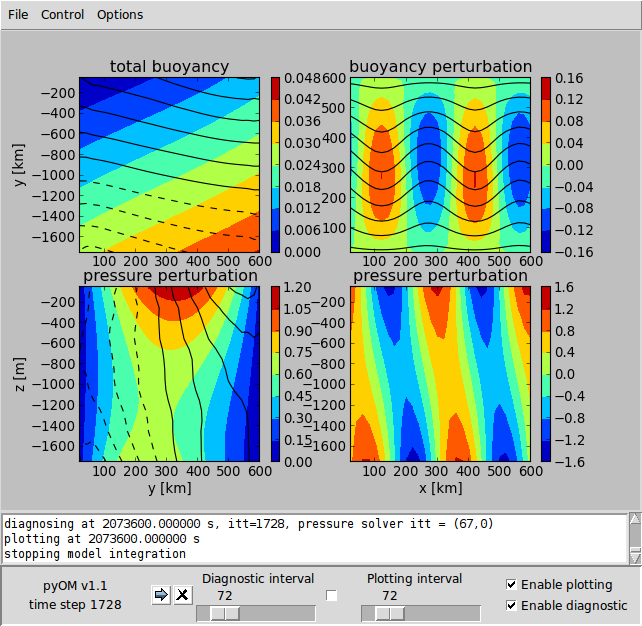Click the buoyancy perturbation colorbar

[x=547, y=164]
